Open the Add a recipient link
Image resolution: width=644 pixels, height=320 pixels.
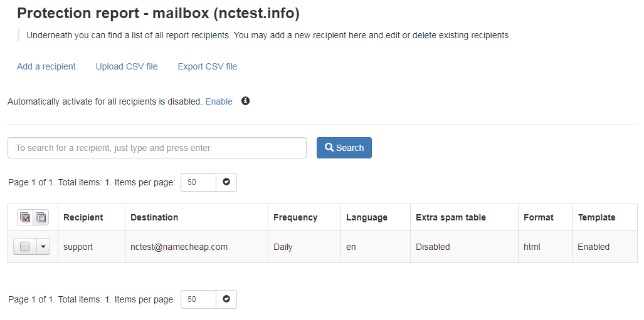(x=46, y=66)
